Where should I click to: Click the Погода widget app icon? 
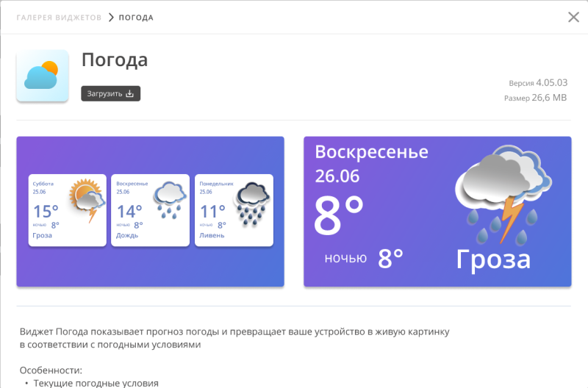43,76
